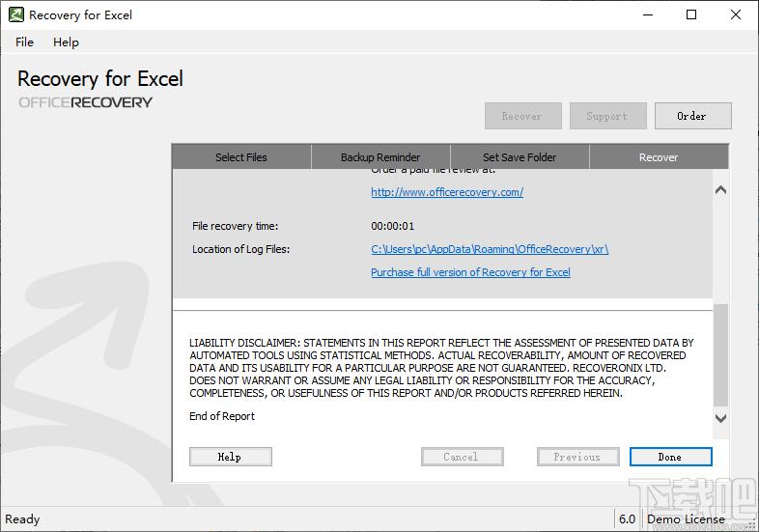The height and width of the screenshot is (532, 759).
Task: Click the Demo License status entry
Action: tap(686, 518)
